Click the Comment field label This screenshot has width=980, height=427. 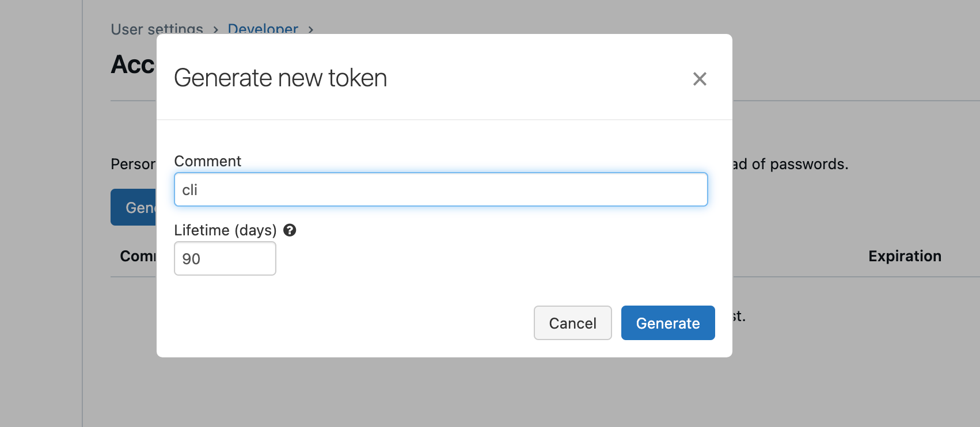207,161
